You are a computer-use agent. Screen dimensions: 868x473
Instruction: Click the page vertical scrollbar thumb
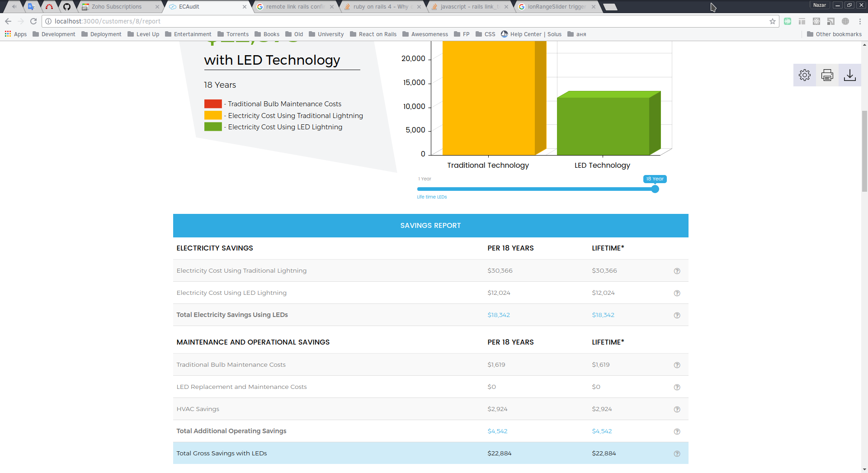864,151
